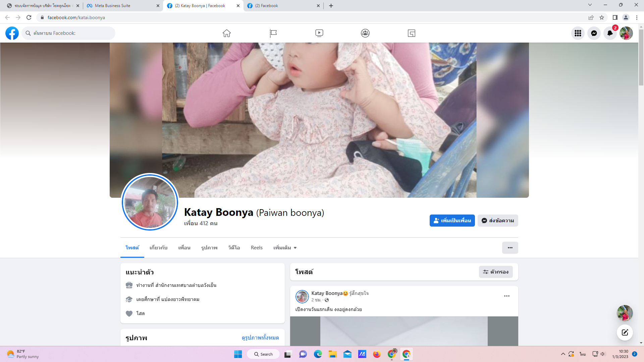Viewport: 644px width, 362px height.
Task: Open the Pages flag icon
Action: pos(273,33)
